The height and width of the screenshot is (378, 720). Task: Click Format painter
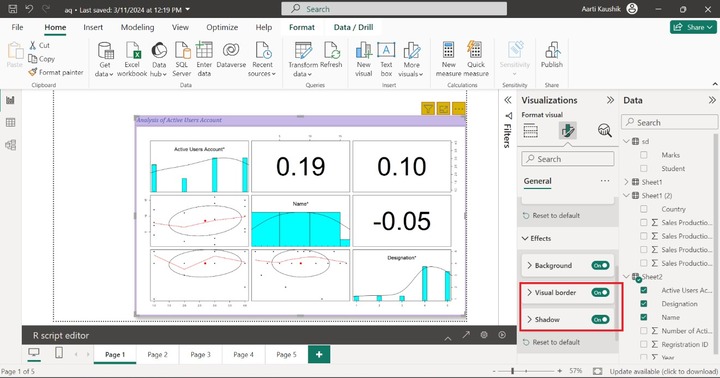click(x=56, y=72)
